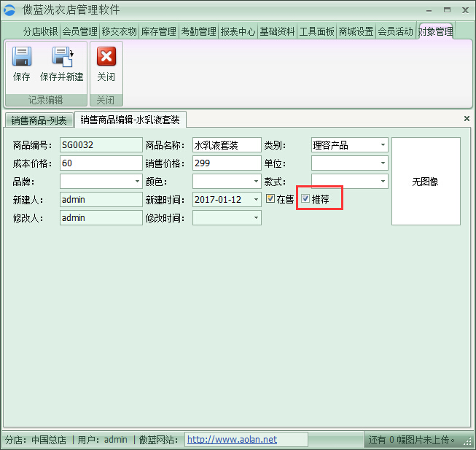This screenshot has width=476, height=450.
Task: Open the 品牌 brand dropdown
Action: pos(137,182)
